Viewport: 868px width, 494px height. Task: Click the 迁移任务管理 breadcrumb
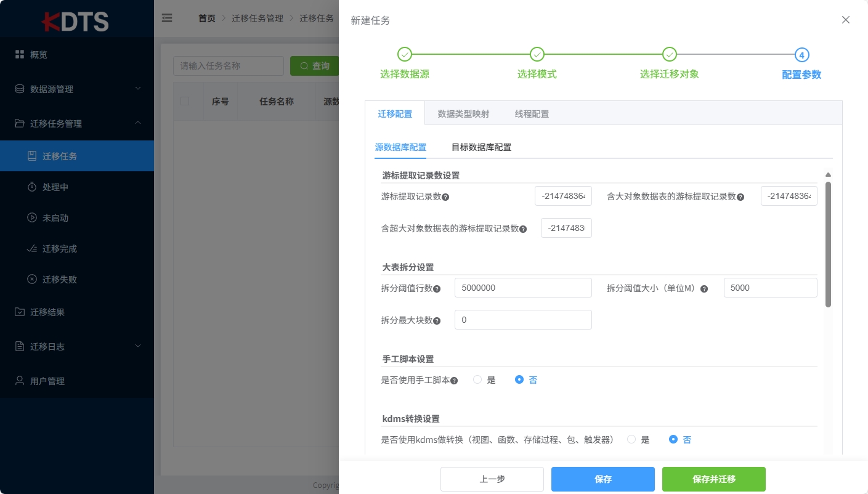pos(258,18)
